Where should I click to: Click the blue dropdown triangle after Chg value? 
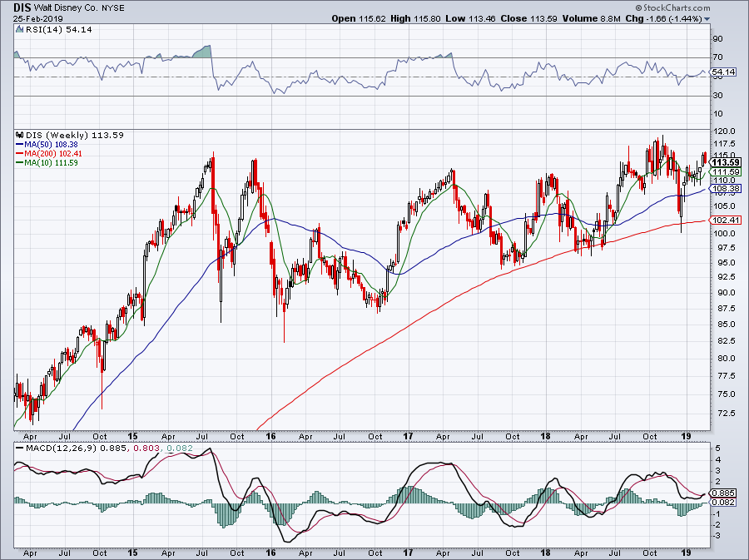click(x=707, y=19)
